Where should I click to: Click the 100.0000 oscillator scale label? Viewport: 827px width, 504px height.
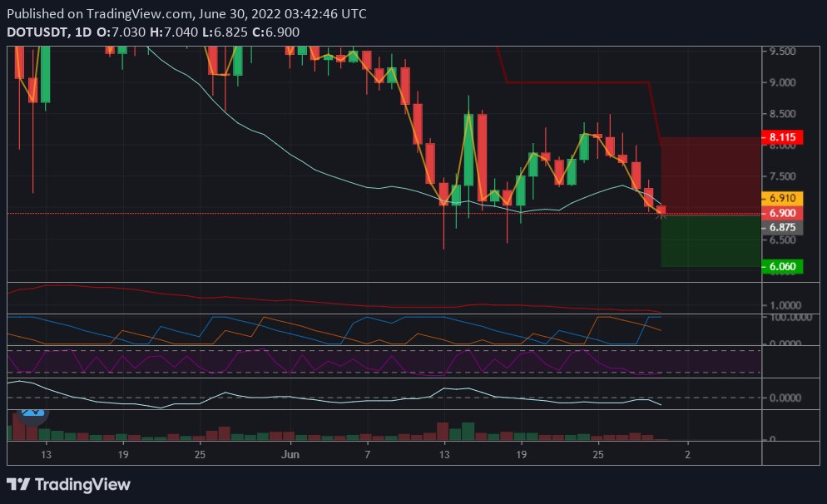pyautogui.click(x=790, y=318)
